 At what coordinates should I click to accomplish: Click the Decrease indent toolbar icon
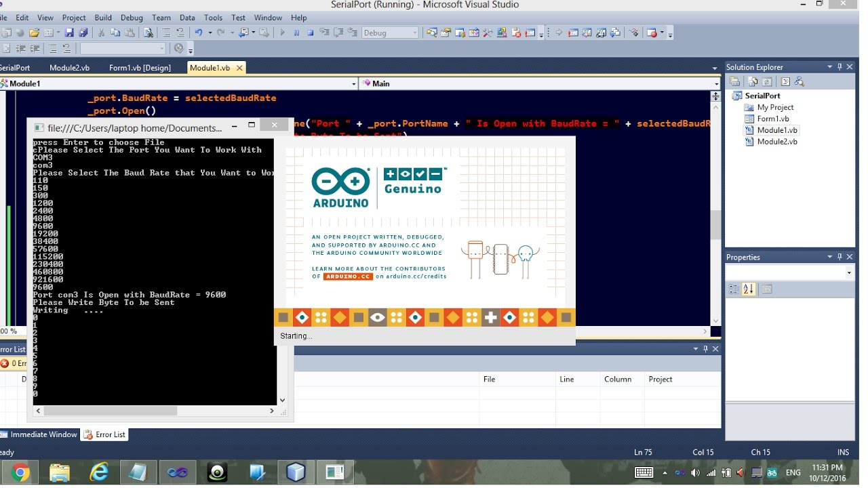(x=20, y=48)
